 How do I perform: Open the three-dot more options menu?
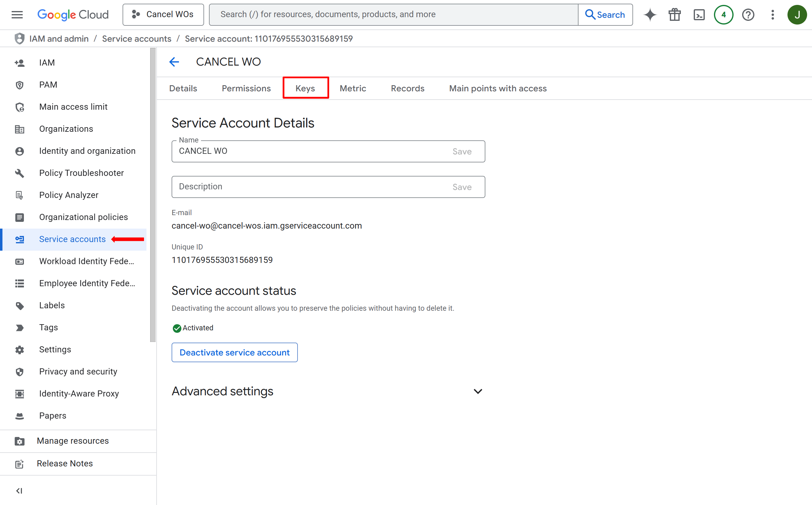pyautogui.click(x=772, y=15)
